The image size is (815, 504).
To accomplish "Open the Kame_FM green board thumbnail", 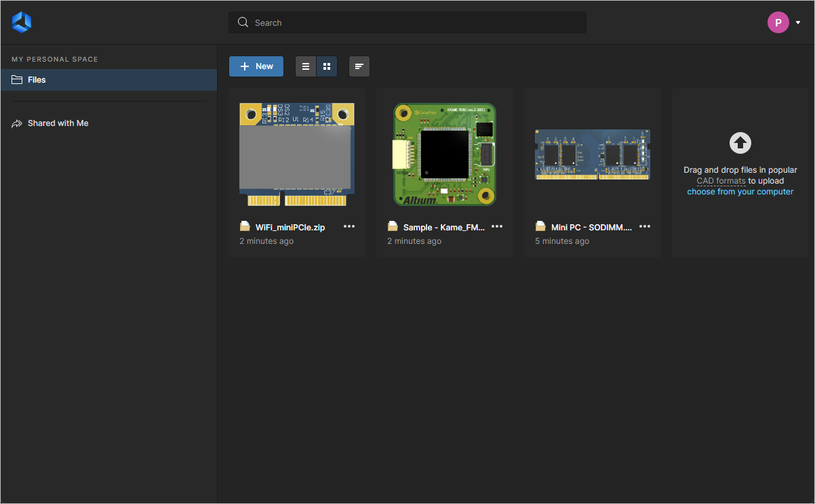I will 445,154.
